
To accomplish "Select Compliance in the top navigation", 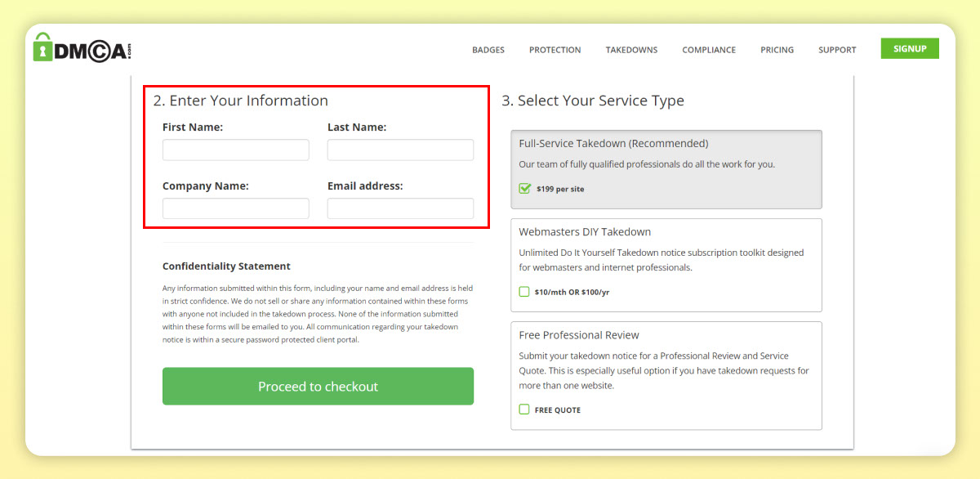I will click(x=709, y=50).
